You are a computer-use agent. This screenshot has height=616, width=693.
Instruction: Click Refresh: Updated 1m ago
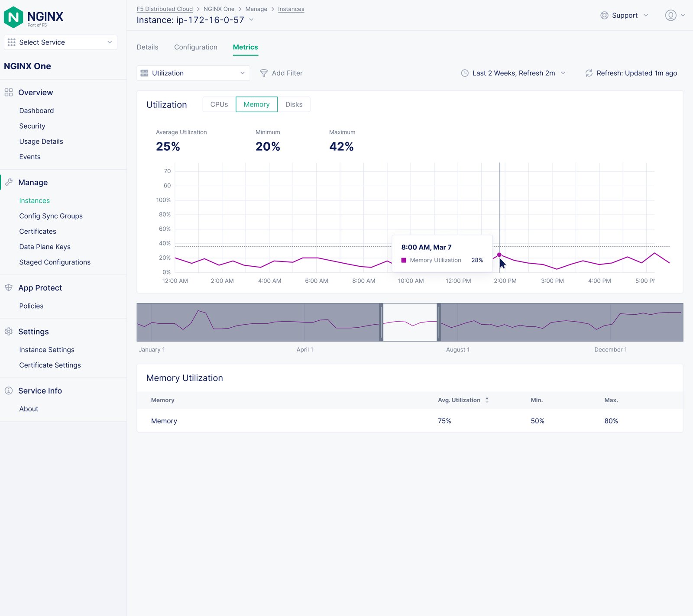tap(631, 73)
